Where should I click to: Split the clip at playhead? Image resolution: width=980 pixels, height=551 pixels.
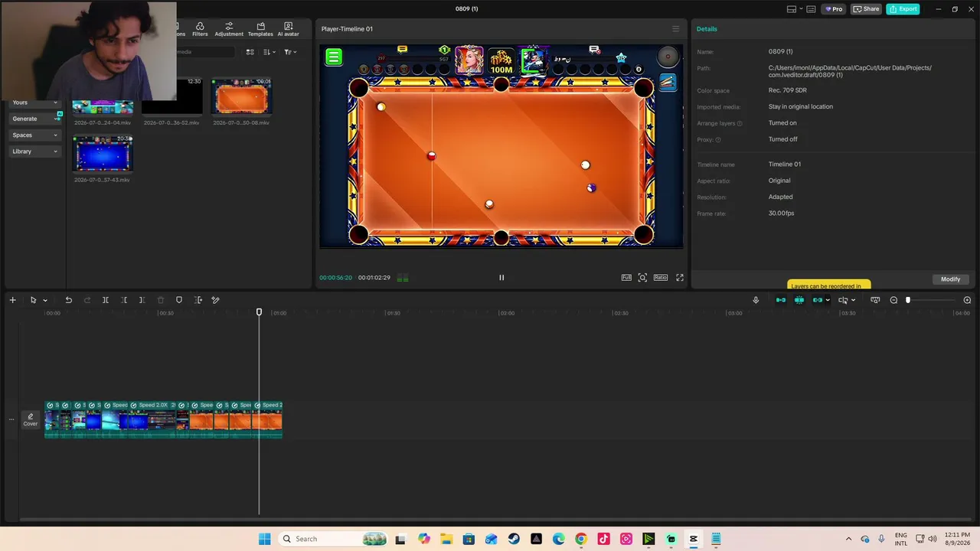coord(106,300)
